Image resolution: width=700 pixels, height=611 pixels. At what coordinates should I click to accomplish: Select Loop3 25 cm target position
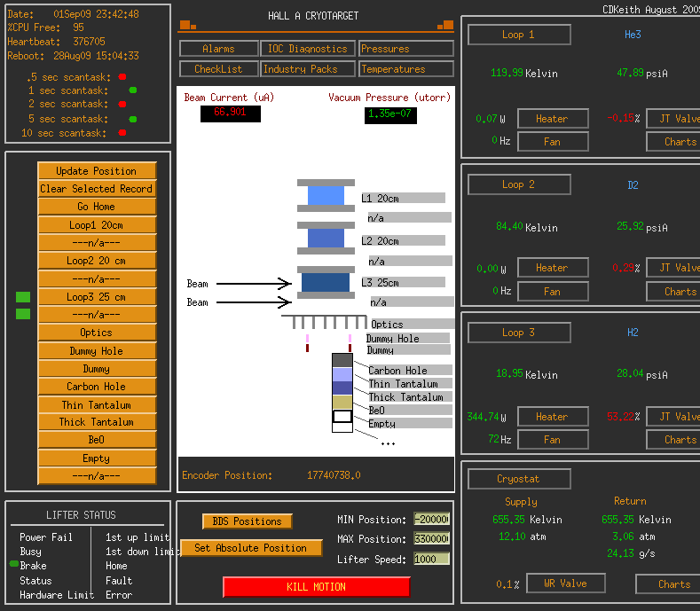97,297
